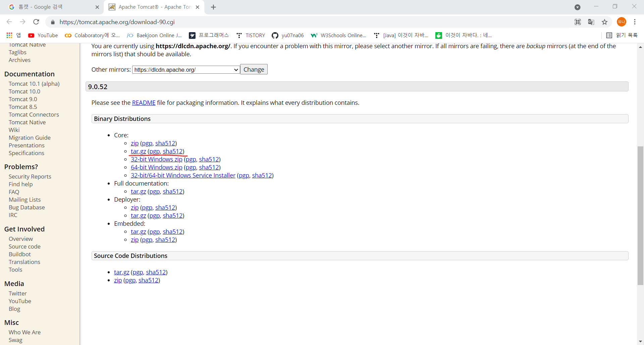The width and height of the screenshot is (644, 345).
Task: Open the Archives sidebar link
Action: (19, 60)
